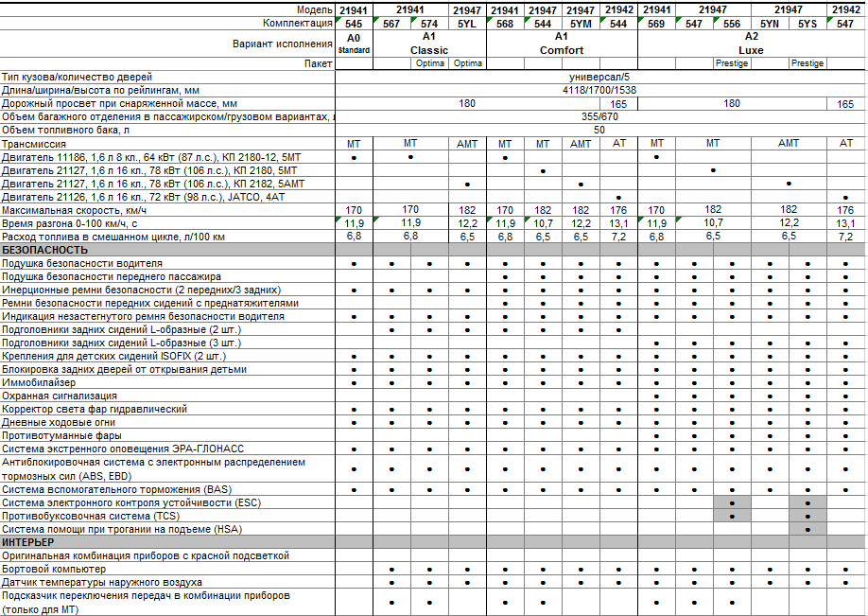Click the 'A2 Luxe' variant cell

751,44
